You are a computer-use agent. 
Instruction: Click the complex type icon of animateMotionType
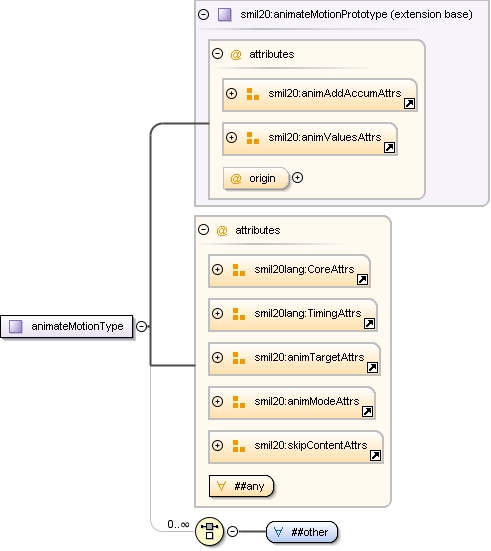15,326
